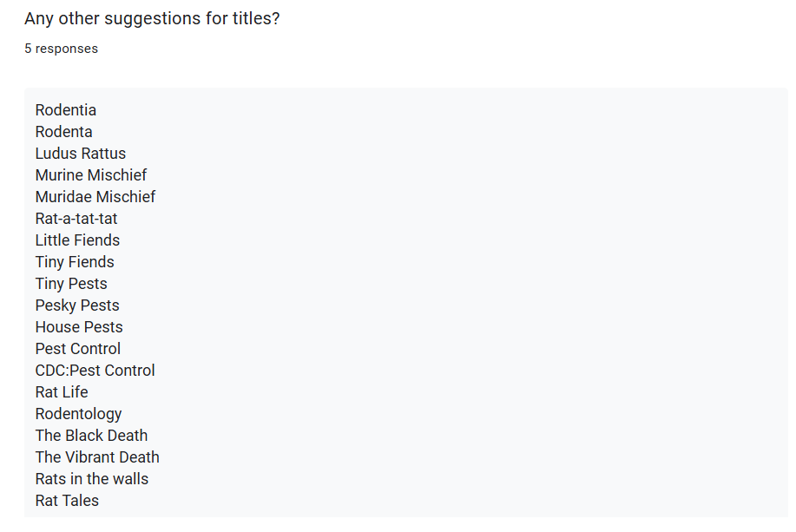Select the 'Rat Life' line
The height and width of the screenshot is (532, 796).
62,392
